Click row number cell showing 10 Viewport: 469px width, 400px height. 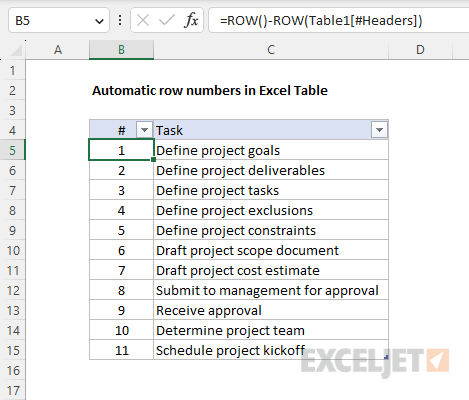coord(121,330)
